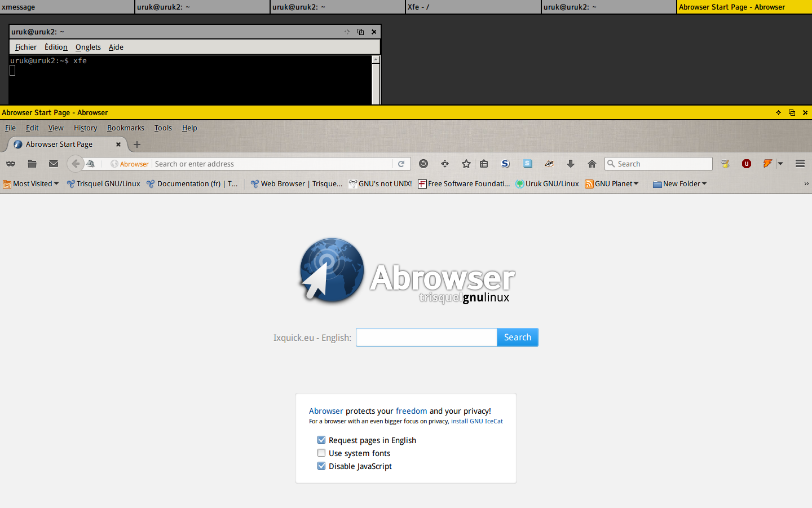Click the mail envelope toolbar icon

point(54,164)
